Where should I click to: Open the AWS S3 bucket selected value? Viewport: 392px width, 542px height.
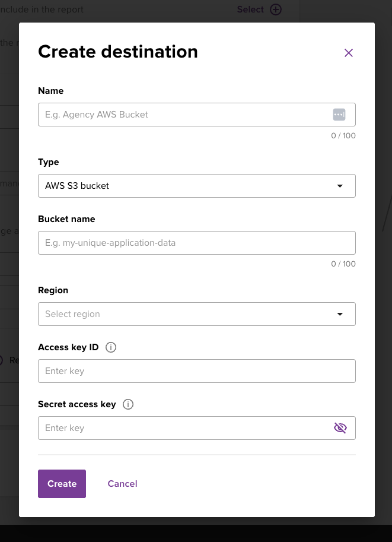pos(77,186)
